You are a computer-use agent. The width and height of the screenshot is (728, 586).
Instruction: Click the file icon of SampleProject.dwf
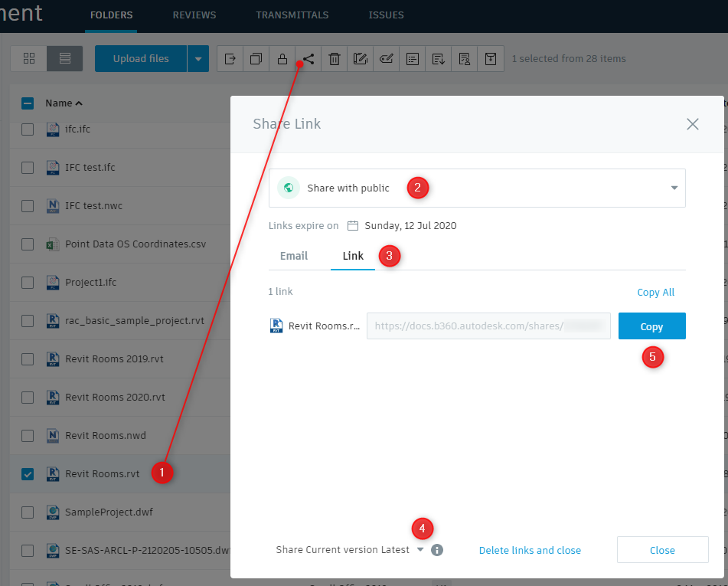53,512
